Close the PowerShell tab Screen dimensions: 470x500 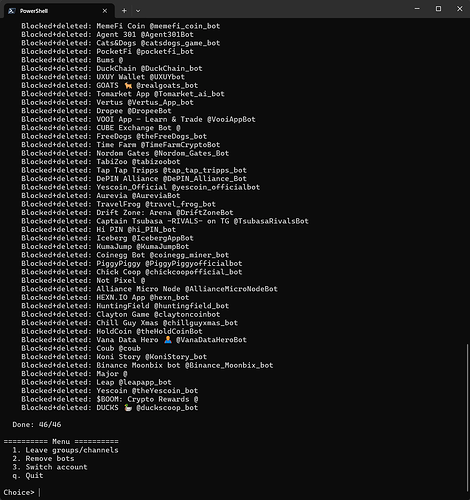[x=105, y=11]
